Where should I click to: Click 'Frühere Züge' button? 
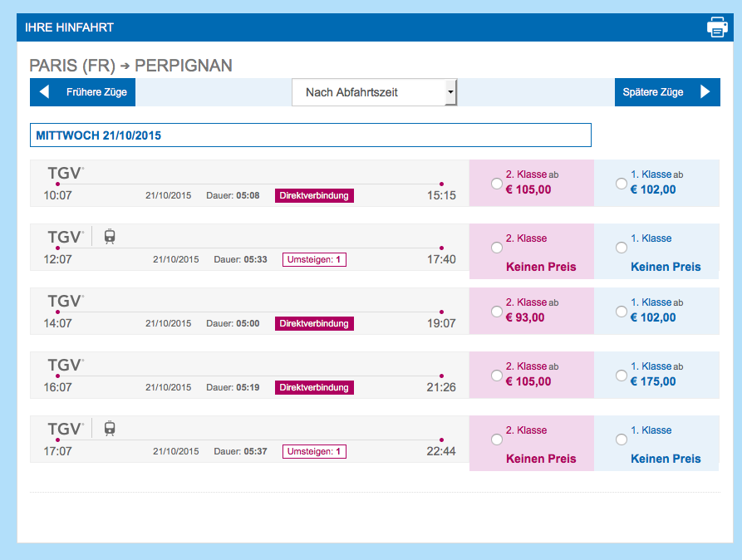(96, 92)
